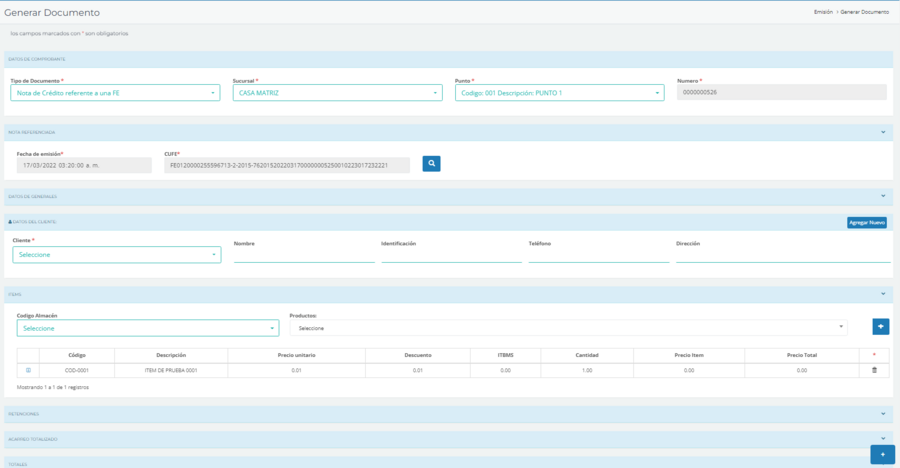Sort by the Descripción column header
The width and height of the screenshot is (900, 468).
171,355
